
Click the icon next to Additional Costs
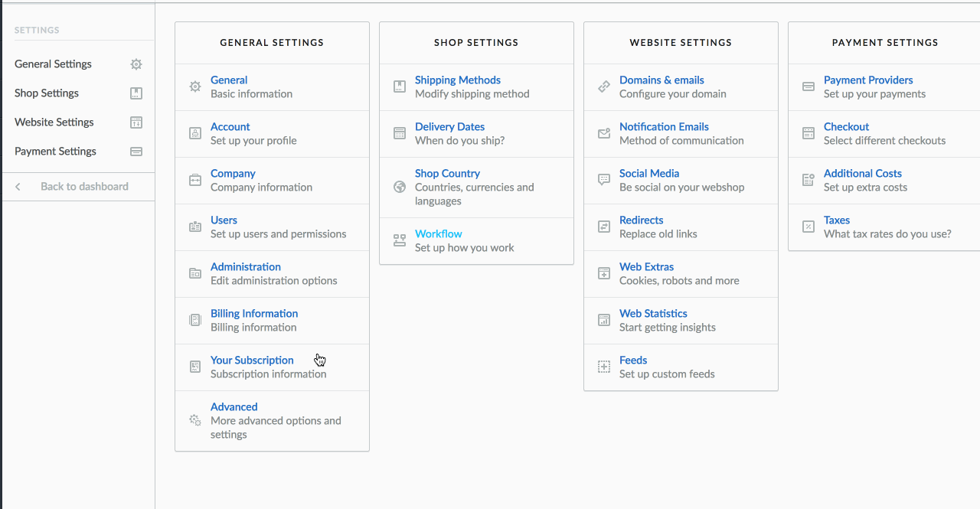808,180
